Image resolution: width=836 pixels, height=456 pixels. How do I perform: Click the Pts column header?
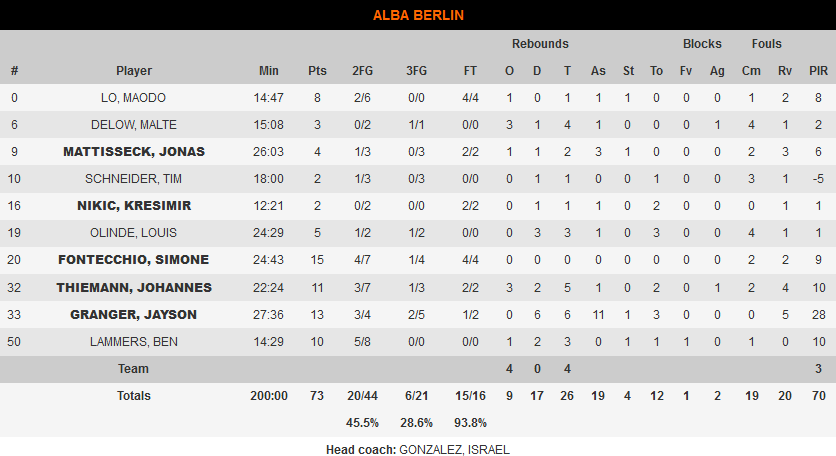click(x=317, y=71)
